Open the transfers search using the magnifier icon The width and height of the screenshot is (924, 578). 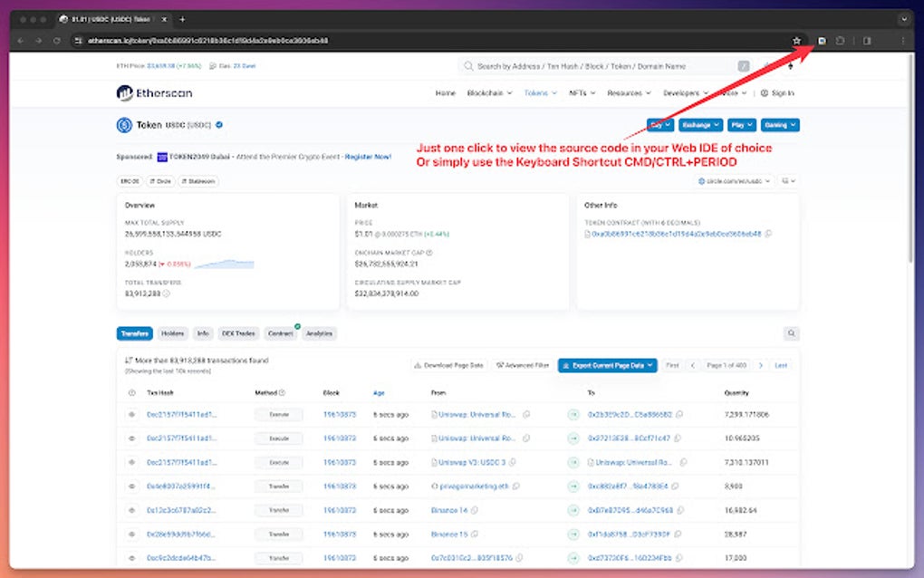(x=791, y=333)
